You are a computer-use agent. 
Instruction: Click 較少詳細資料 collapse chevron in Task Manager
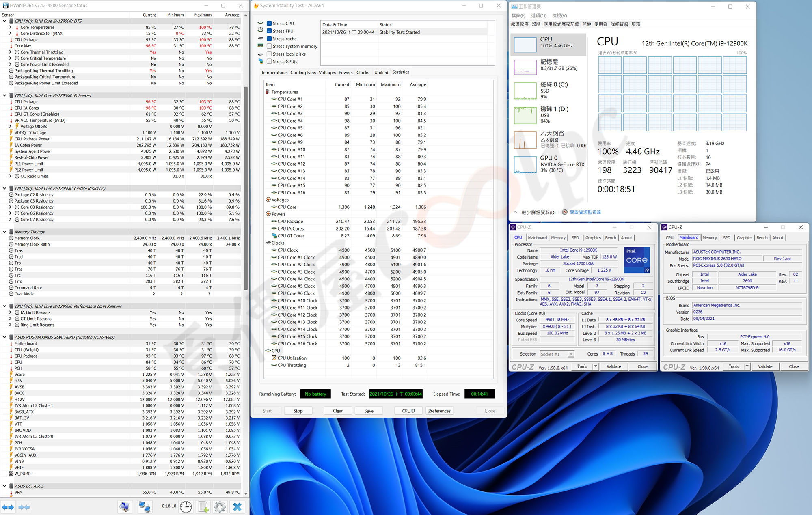pos(515,212)
